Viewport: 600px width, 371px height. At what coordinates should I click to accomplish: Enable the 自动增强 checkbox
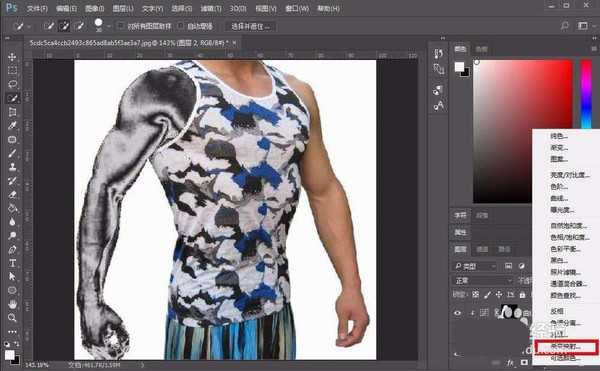coord(181,26)
